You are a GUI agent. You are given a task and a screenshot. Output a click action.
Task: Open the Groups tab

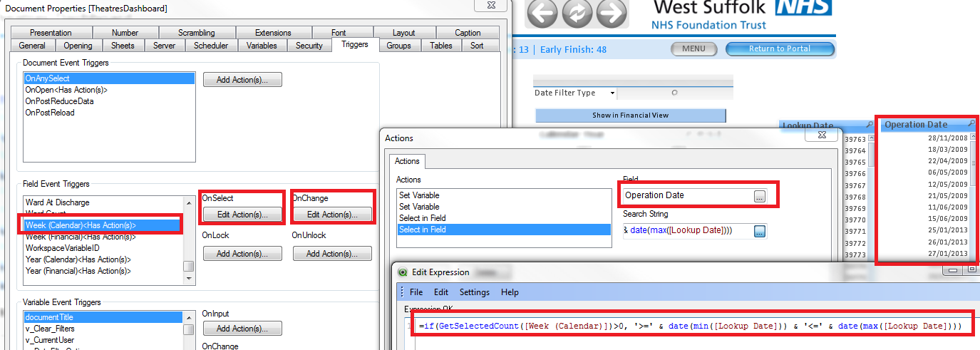(x=398, y=46)
